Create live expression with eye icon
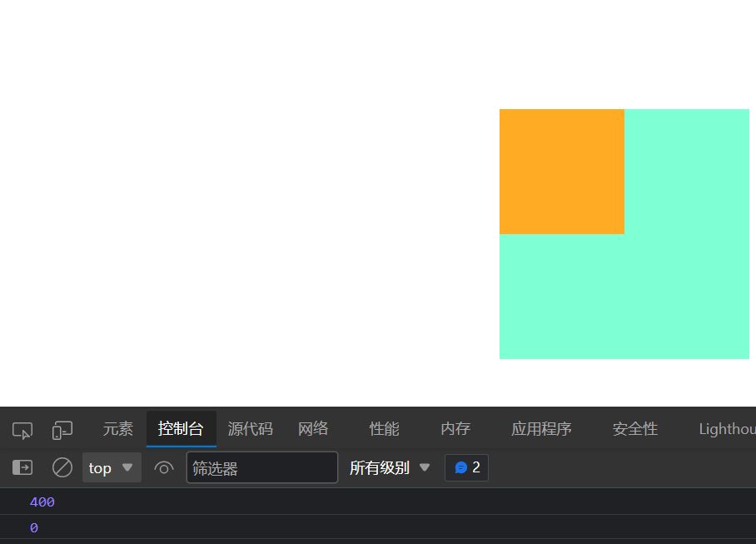Screen dimensions: 756x544 pyautogui.click(x=164, y=468)
